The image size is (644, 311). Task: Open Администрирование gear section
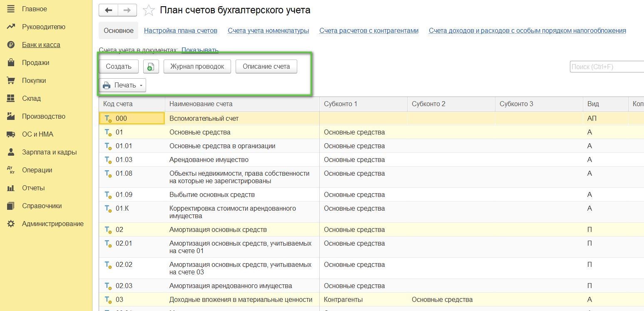[11, 224]
